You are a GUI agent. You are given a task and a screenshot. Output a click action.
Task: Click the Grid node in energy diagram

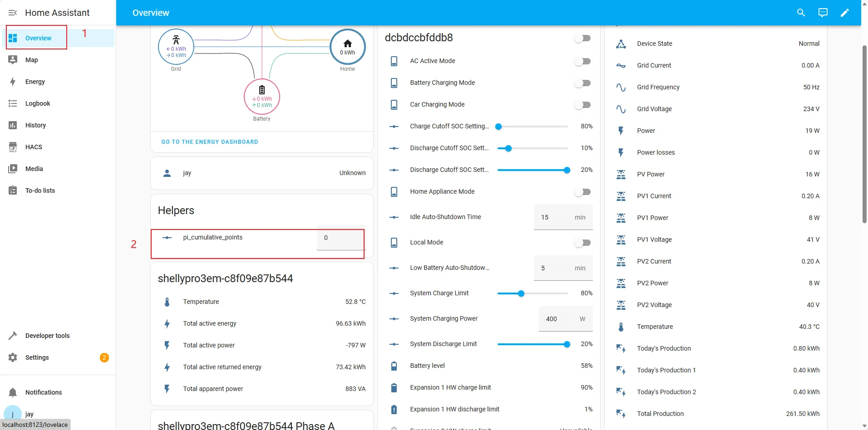click(176, 47)
